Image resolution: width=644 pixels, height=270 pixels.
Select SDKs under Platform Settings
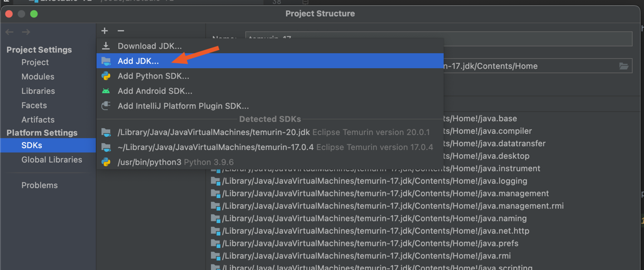[x=48, y=145]
